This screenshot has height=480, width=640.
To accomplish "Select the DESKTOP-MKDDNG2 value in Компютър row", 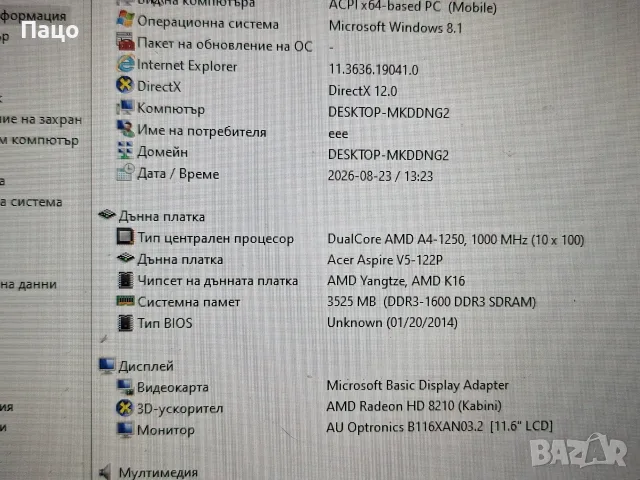I will pyautogui.click(x=389, y=113).
